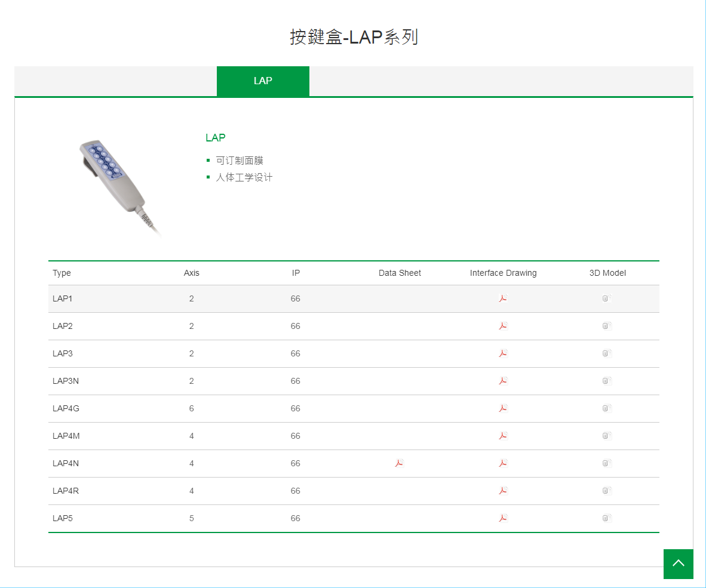
Task: Open LAP3 interface drawing PDF
Action: 503,353
